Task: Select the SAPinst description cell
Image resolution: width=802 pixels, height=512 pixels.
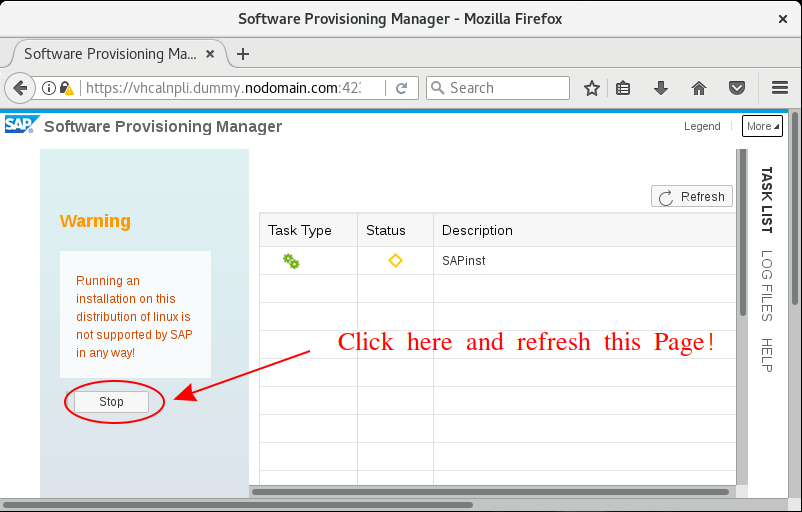Action: coord(585,261)
